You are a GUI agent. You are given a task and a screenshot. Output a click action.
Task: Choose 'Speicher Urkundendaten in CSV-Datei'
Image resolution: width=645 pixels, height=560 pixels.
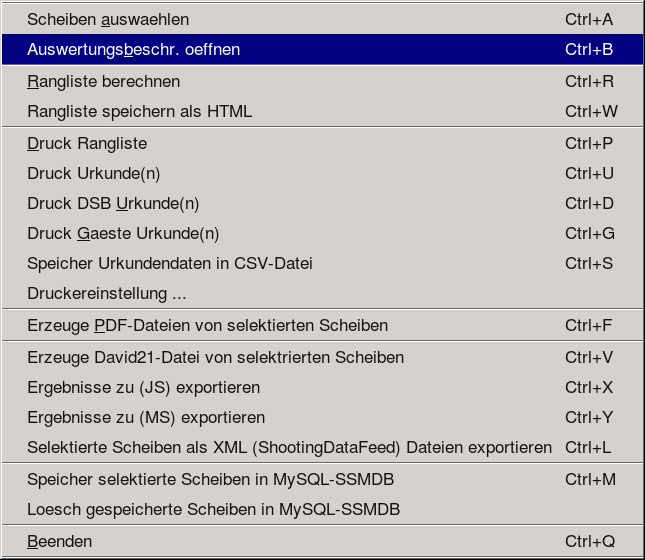pyautogui.click(x=170, y=263)
